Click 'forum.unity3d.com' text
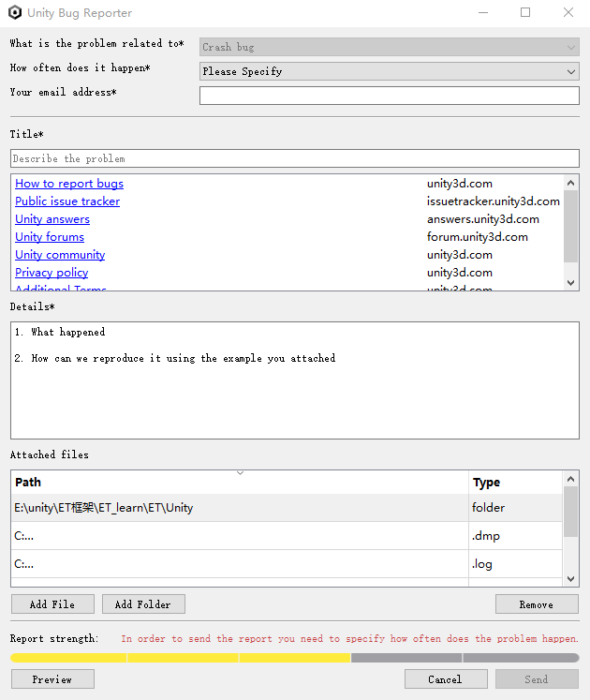Image resolution: width=590 pixels, height=700 pixels. [x=477, y=237]
